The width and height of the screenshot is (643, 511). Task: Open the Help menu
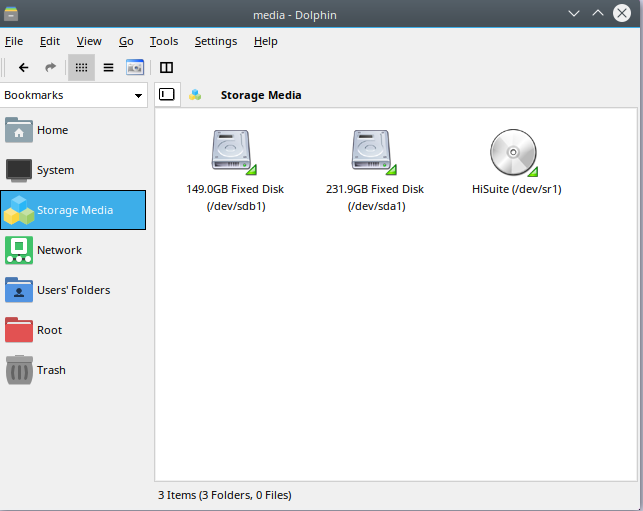pos(265,41)
